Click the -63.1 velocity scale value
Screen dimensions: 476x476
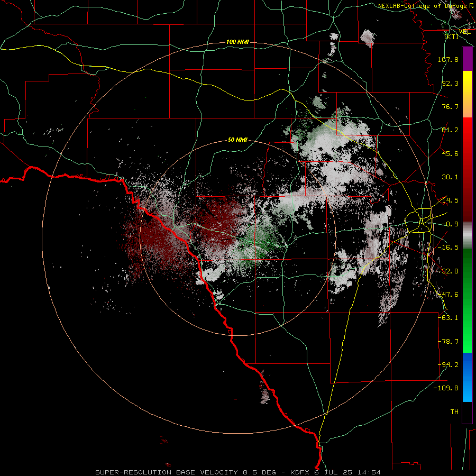448,318
